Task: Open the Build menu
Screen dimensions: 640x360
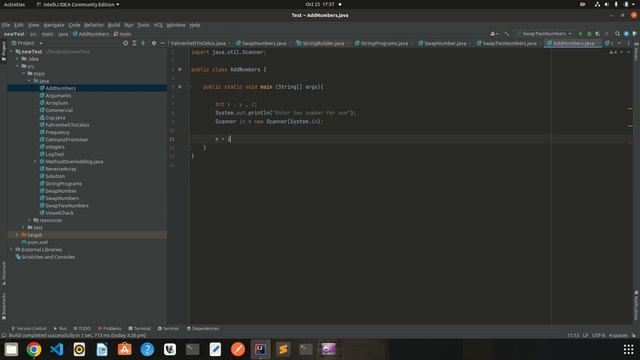Action: coord(114,25)
